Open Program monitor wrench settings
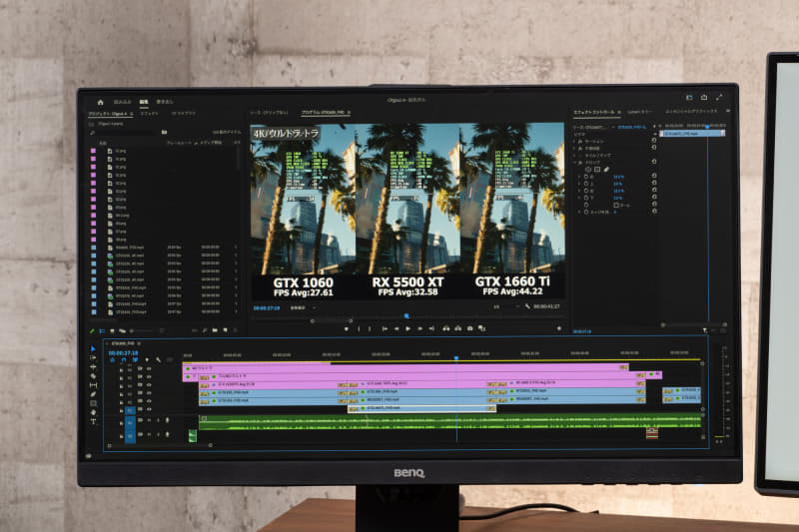 pyautogui.click(x=527, y=306)
